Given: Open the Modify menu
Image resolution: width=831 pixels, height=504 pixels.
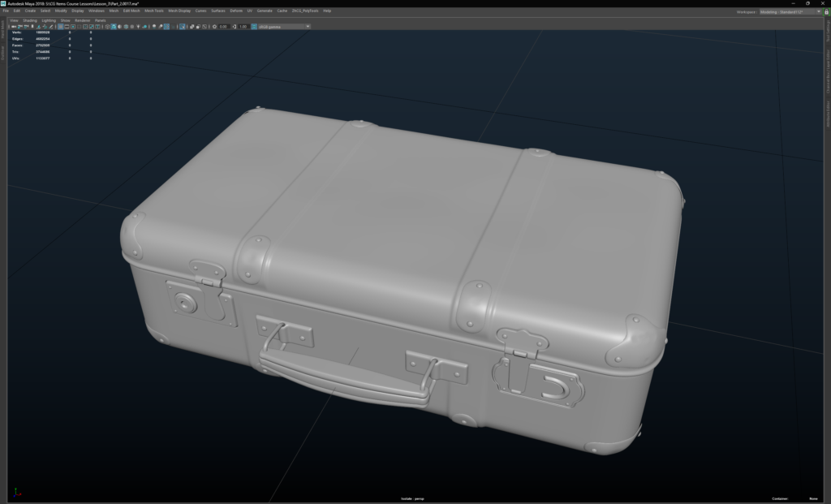Looking at the screenshot, I should (61, 11).
